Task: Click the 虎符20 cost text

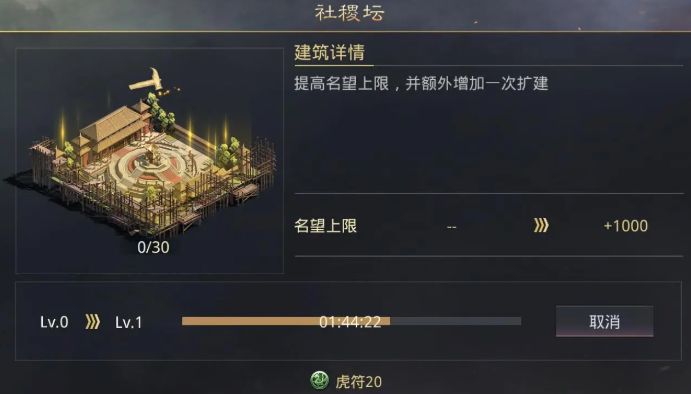Action: point(359,382)
